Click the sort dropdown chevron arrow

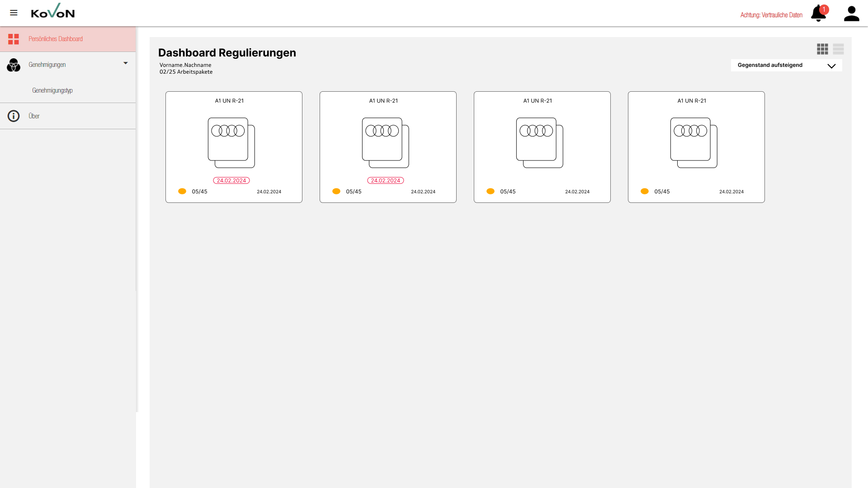click(831, 66)
